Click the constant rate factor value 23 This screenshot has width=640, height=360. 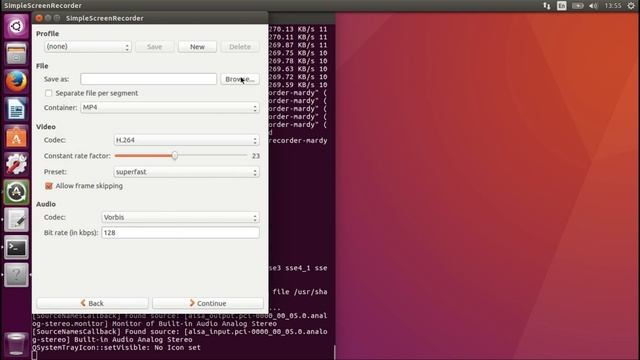click(x=256, y=156)
